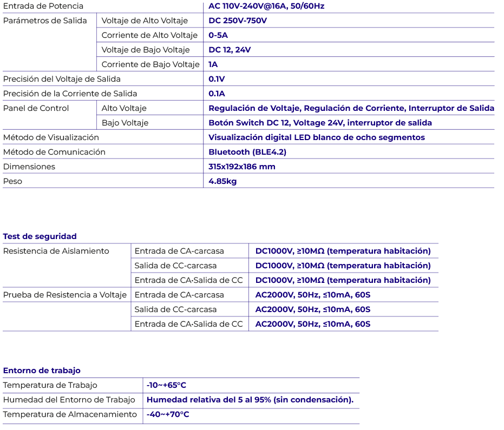
Task: Click the 'Corriente de Alto Voltaje' label
Action: click(149, 35)
